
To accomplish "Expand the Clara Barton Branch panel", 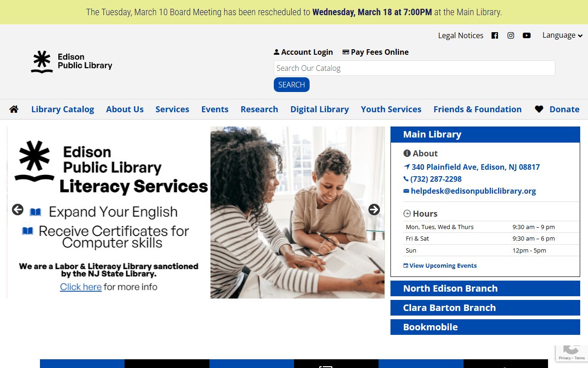I will point(485,308).
